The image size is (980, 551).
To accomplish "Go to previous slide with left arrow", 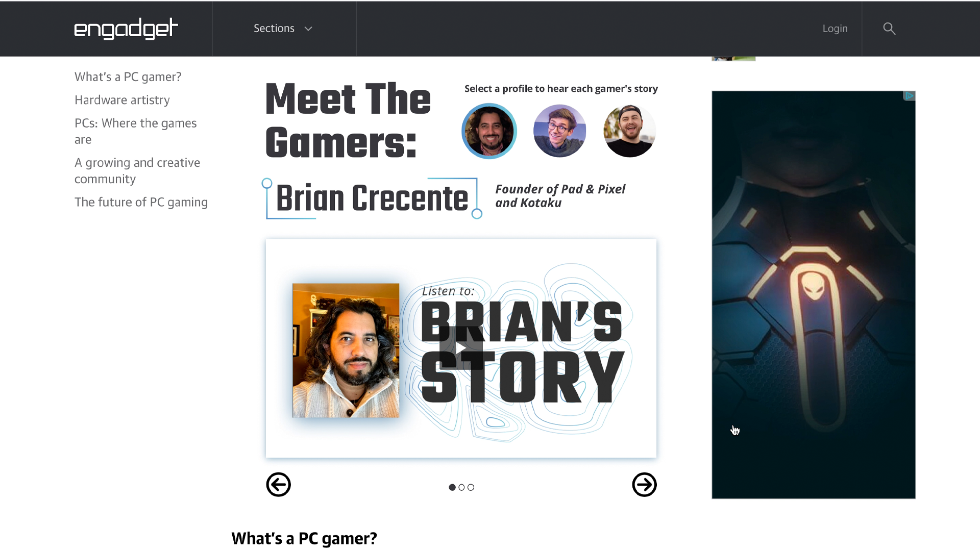I will pyautogui.click(x=279, y=484).
